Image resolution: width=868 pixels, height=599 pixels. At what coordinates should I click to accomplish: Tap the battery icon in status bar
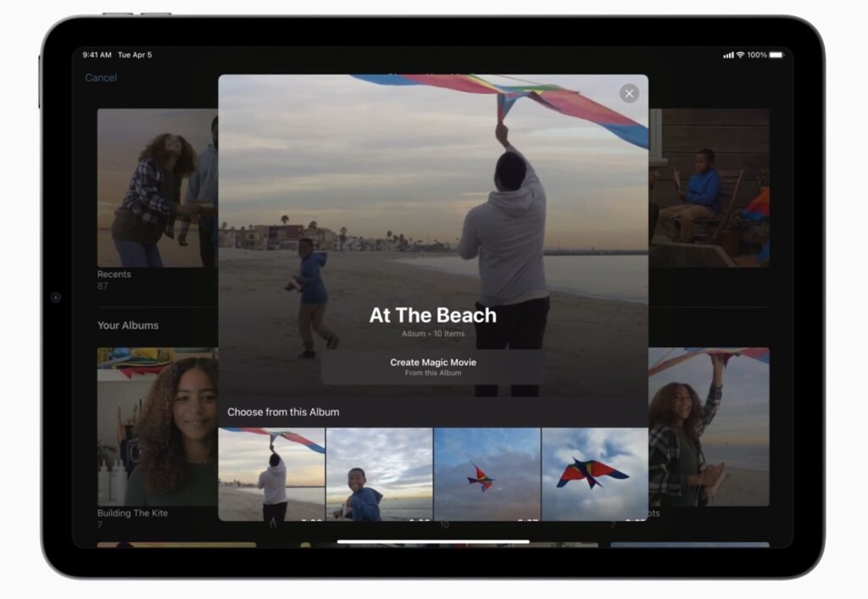(x=776, y=55)
